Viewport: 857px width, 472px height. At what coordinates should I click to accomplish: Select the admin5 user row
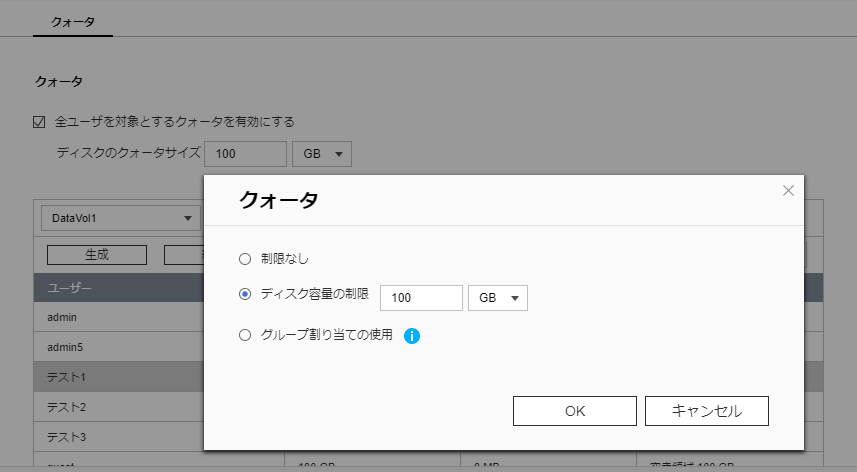coord(119,347)
